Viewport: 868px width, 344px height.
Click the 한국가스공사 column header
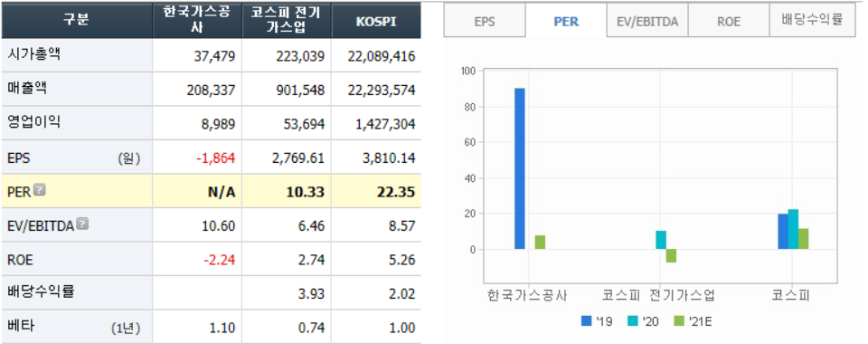click(x=197, y=19)
